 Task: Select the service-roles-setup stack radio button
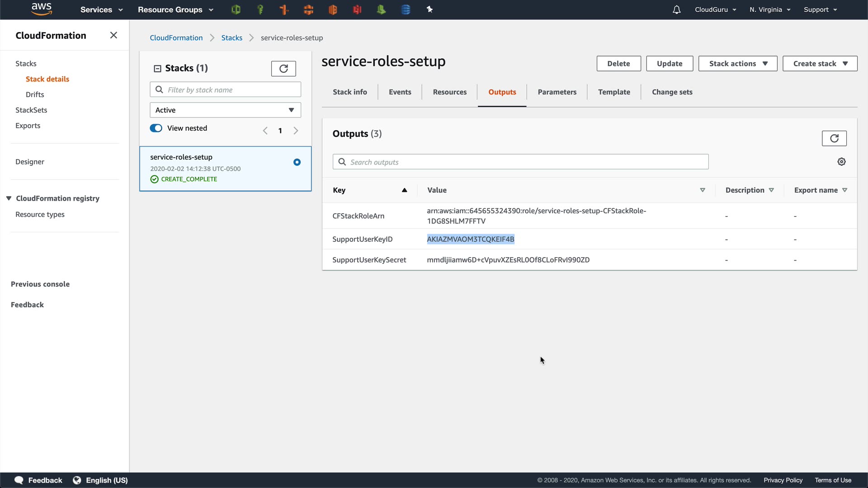(x=297, y=162)
